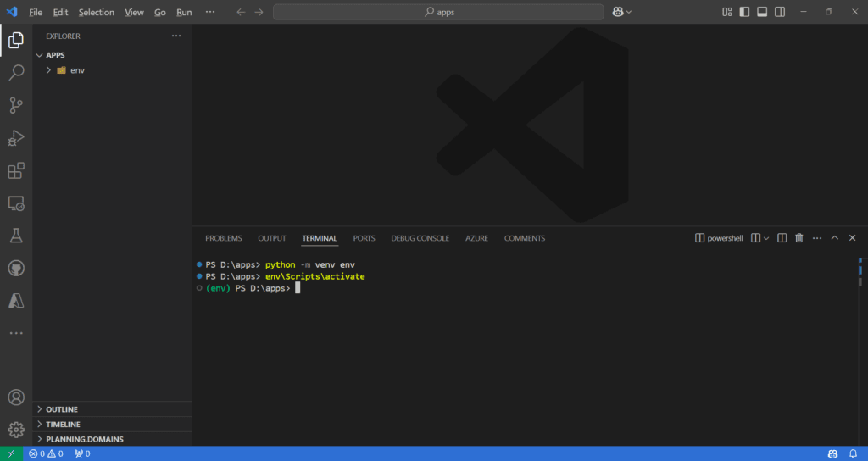The height and width of the screenshot is (461, 868).
Task: Open Explorer more actions ellipsis
Action: tap(176, 36)
